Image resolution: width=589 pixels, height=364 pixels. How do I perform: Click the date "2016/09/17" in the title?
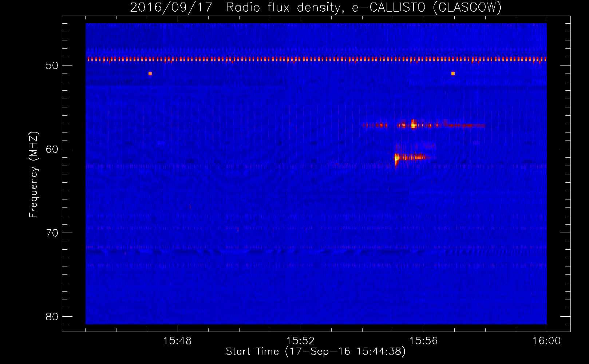click(x=171, y=7)
